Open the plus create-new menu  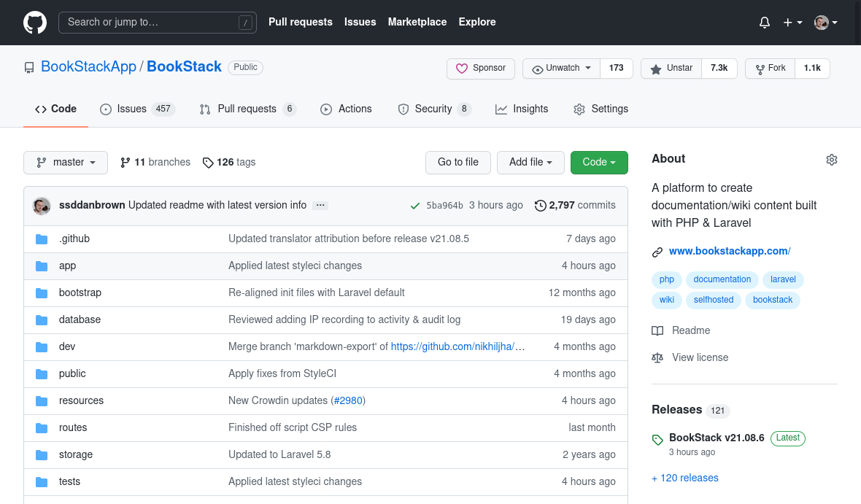[x=792, y=23]
